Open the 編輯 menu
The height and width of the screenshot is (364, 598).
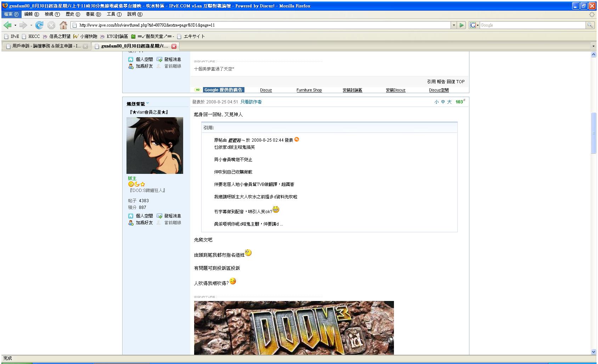[32, 14]
